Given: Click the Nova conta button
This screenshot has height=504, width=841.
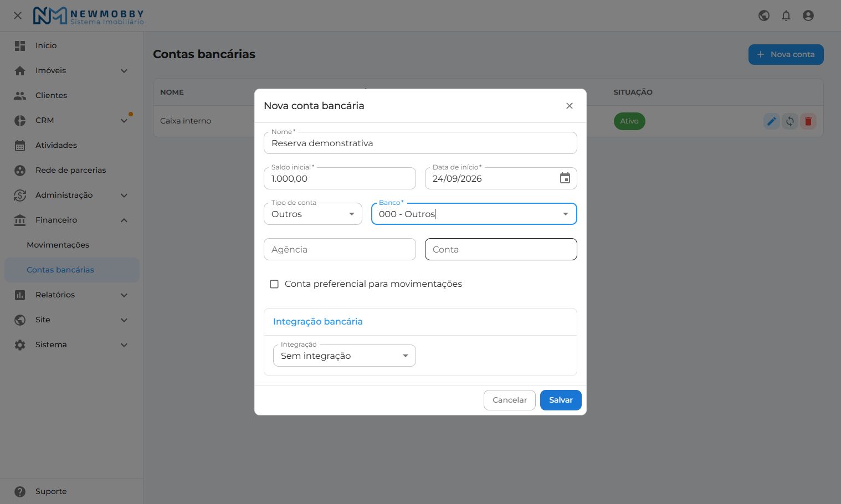Looking at the screenshot, I should pos(786,54).
